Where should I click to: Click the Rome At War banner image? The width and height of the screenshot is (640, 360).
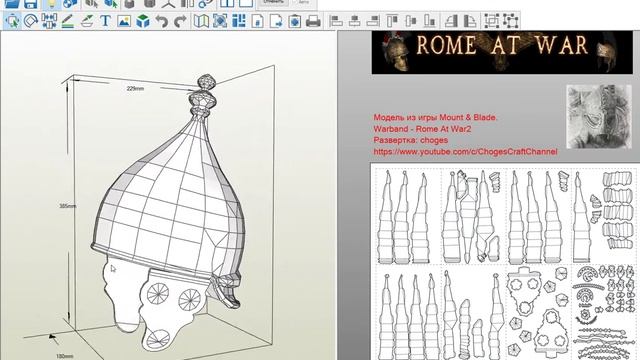502,53
